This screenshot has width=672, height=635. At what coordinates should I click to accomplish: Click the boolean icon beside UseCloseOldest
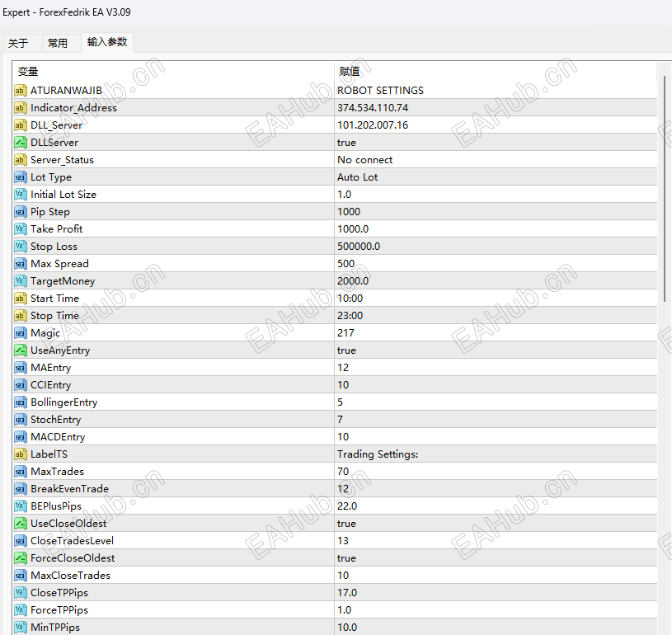click(x=20, y=524)
